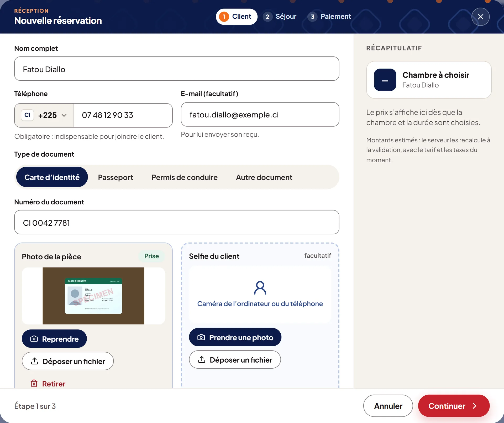Click the trash icon beside Retirer
504x423 pixels.
tap(34, 384)
